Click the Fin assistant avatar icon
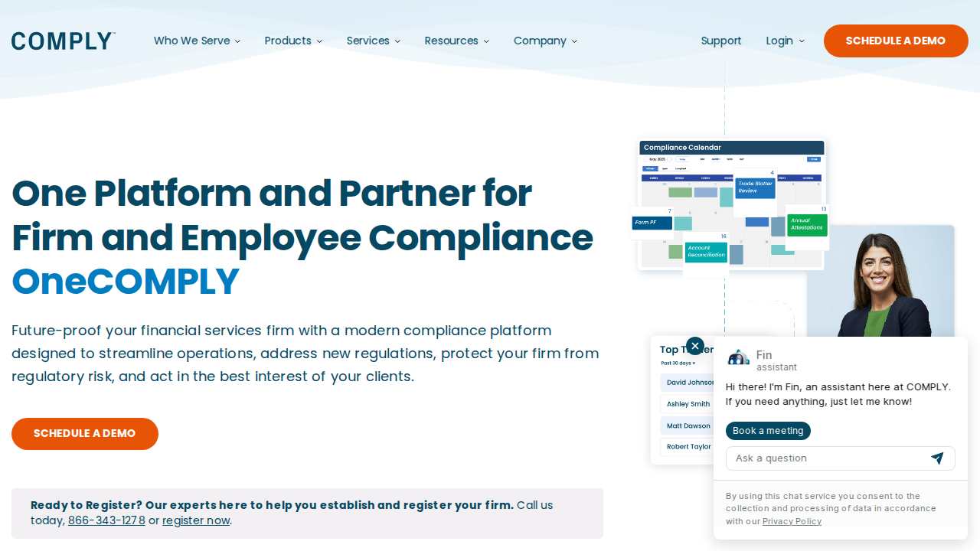Viewport: 980px width, 551px height. point(738,357)
